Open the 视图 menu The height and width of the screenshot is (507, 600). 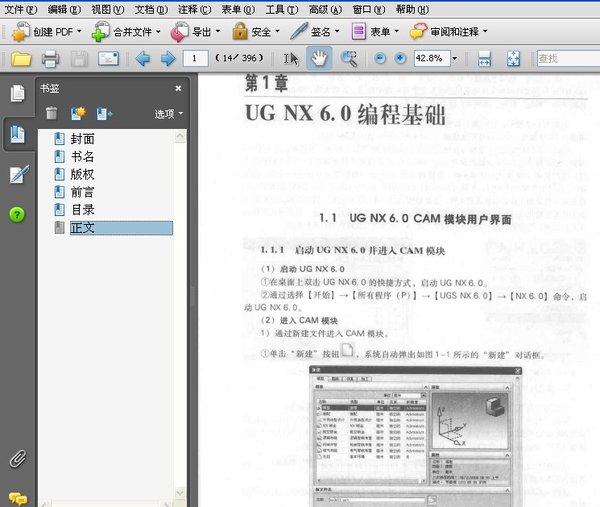pos(108,9)
